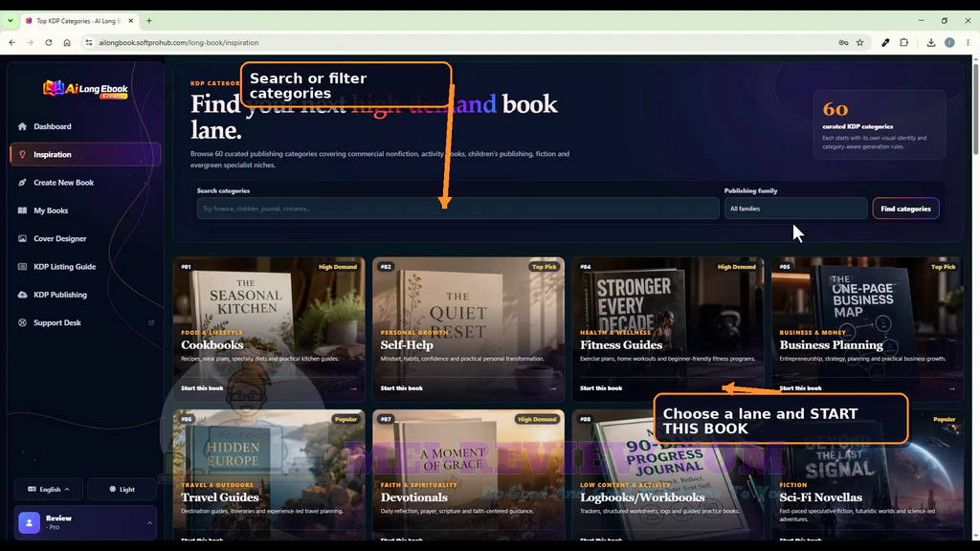Bookmark the page with the star icon
The height and width of the screenshot is (551, 980).
coord(860,42)
